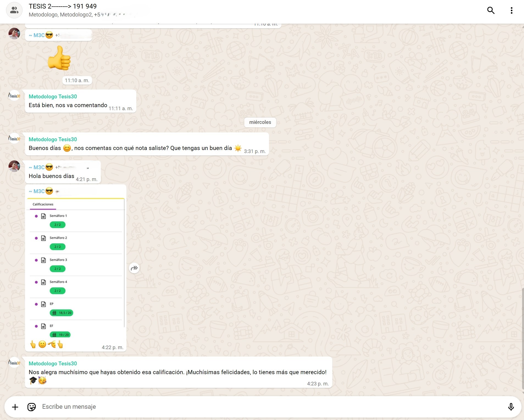
Task: Click the group avatar icon in header
Action: pos(14,10)
